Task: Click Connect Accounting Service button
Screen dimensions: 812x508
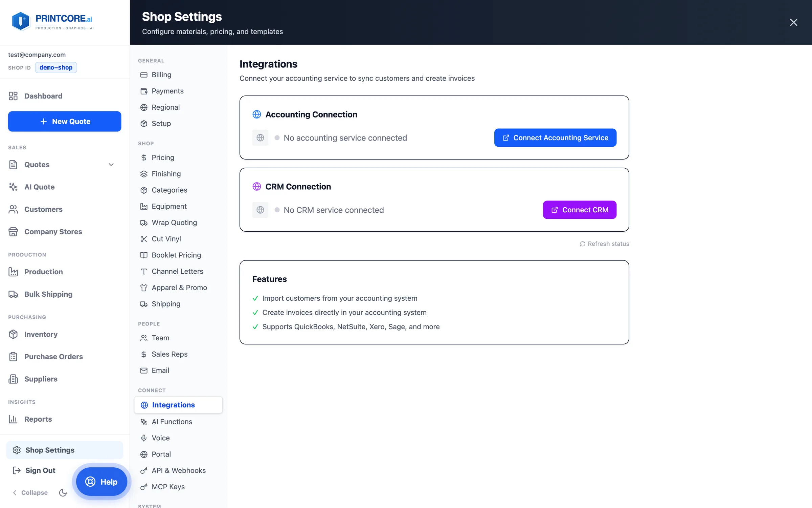Action: click(x=555, y=137)
